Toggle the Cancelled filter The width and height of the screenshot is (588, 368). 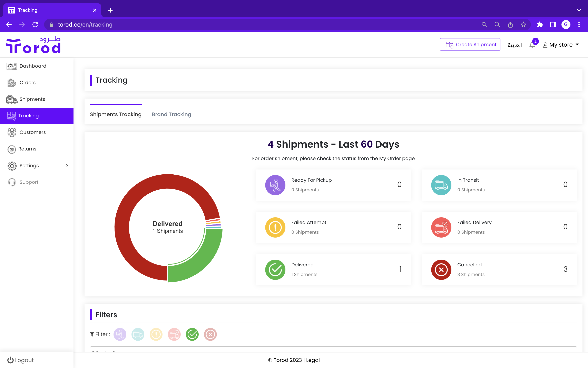(x=210, y=334)
